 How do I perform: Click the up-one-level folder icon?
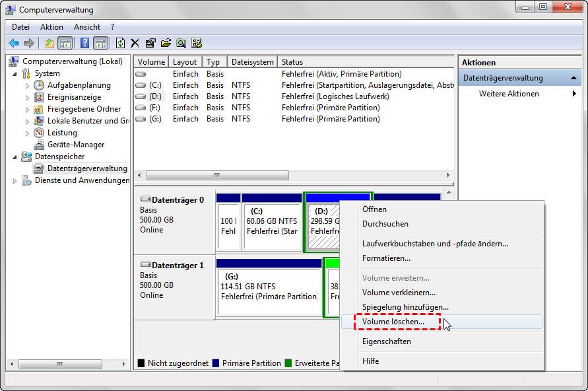[x=49, y=42]
